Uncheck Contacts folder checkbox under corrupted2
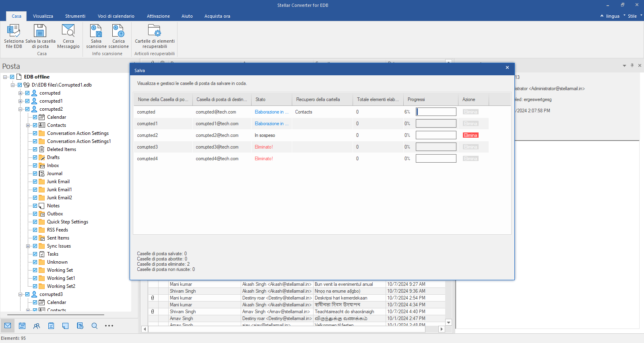The width and height of the screenshot is (644, 343). point(35,125)
